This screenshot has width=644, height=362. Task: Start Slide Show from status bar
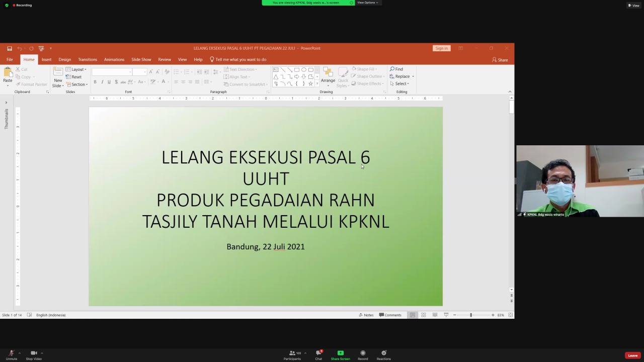(446, 315)
